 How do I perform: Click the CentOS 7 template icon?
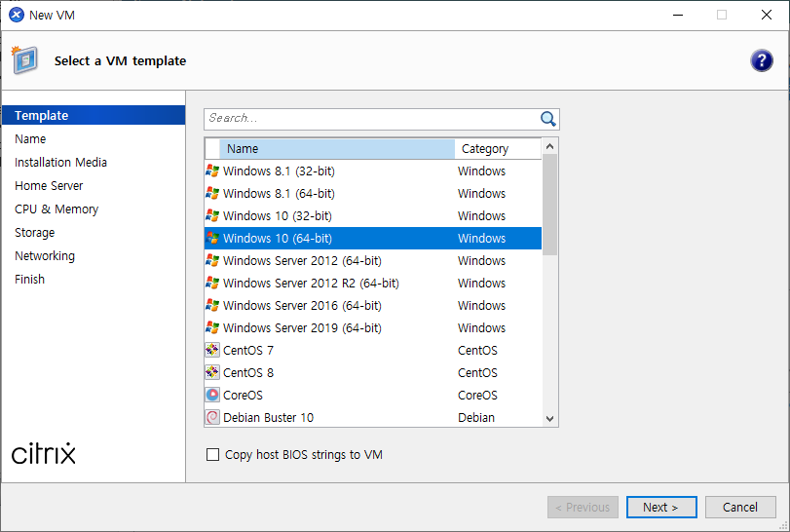click(212, 350)
